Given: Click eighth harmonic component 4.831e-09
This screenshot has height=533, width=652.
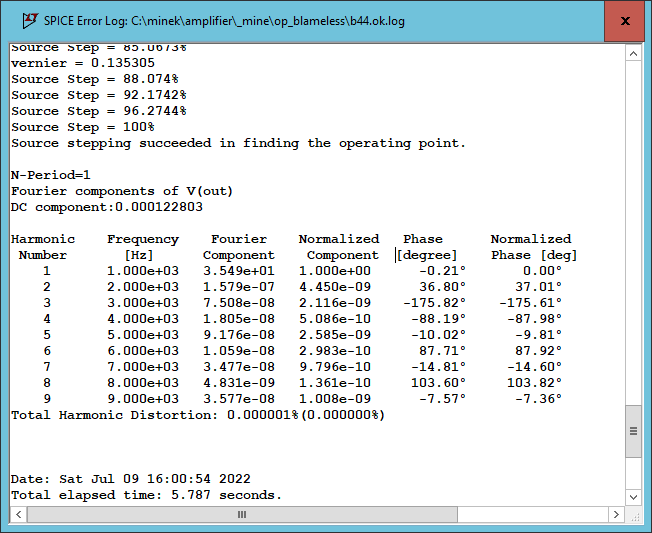Looking at the screenshot, I should [239, 383].
